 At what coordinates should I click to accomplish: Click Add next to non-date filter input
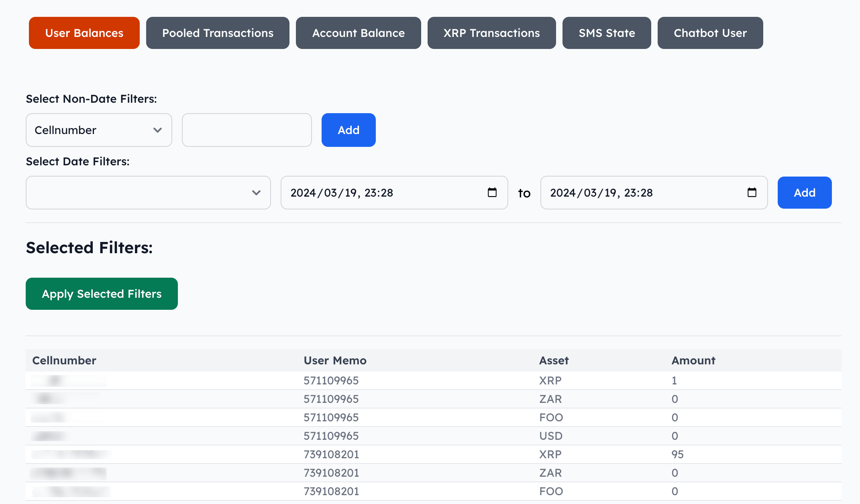pyautogui.click(x=348, y=130)
